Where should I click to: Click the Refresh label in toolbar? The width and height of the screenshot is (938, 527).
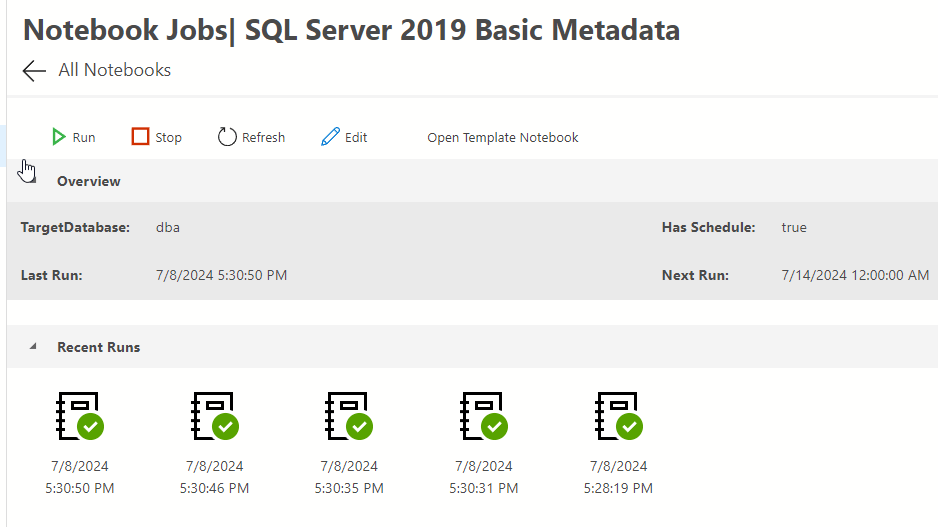pos(263,138)
